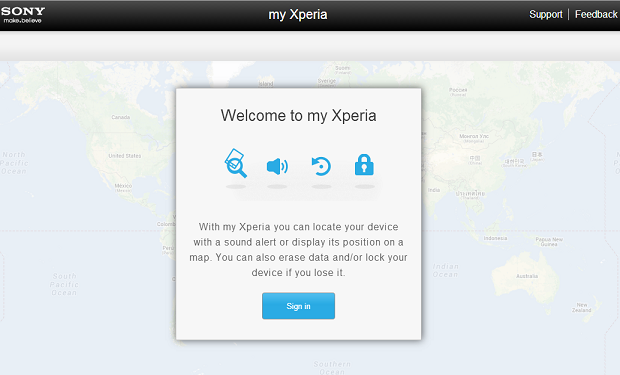Click the Canada label on the map
Screen dimensions: 620x375
click(x=121, y=117)
